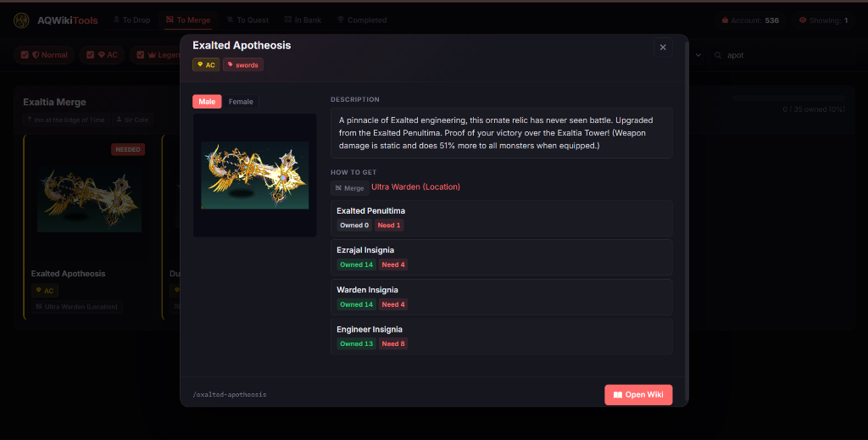Click the Account: 536 counter
868x440 pixels.
[x=750, y=20]
